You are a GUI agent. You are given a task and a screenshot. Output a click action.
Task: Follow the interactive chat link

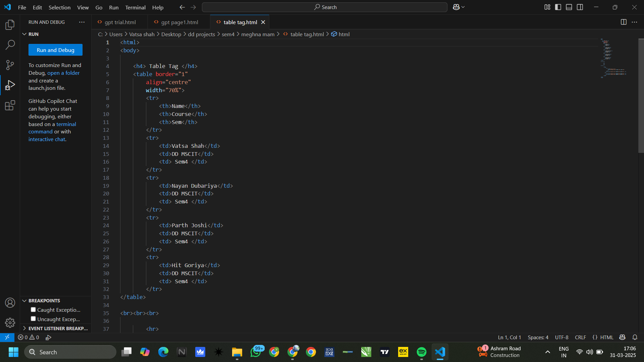coord(47,139)
